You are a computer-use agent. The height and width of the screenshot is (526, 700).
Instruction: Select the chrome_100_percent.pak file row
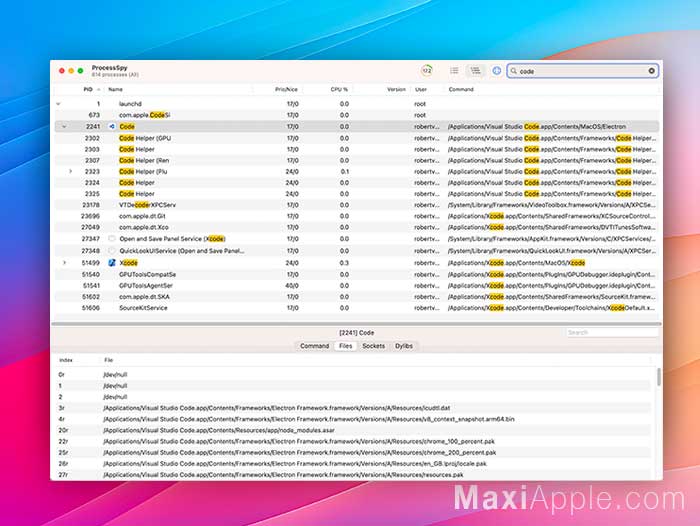pyautogui.click(x=354, y=442)
